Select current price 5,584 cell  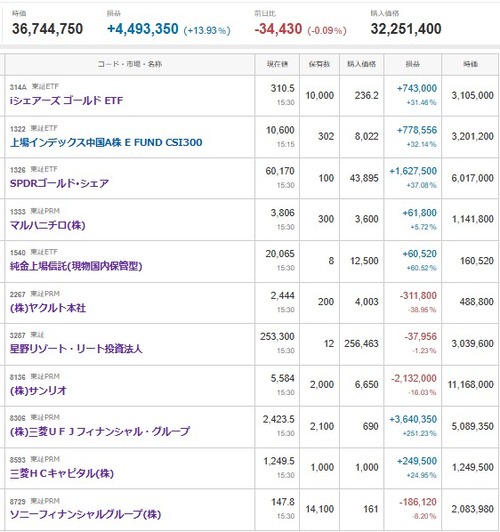click(x=283, y=379)
